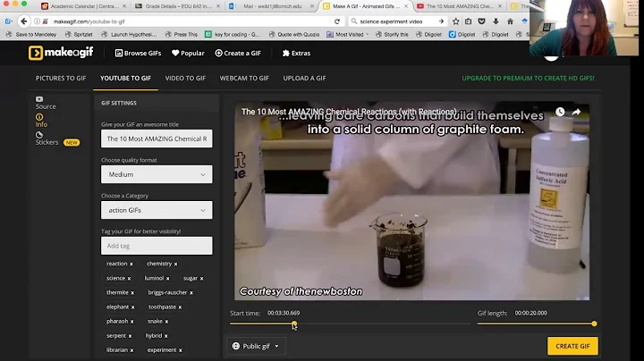The image size is (644, 361).
Task: Switch to Academic Calendar browser tab
Action: tap(83, 6)
